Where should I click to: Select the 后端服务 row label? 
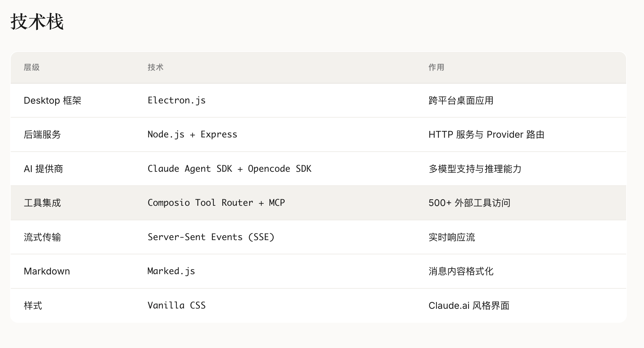click(42, 134)
